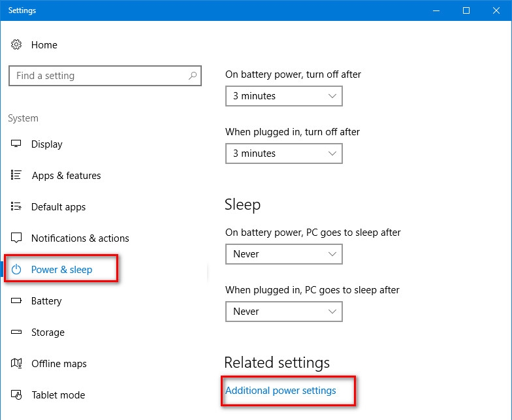Click the Storage drive icon

tap(16, 332)
